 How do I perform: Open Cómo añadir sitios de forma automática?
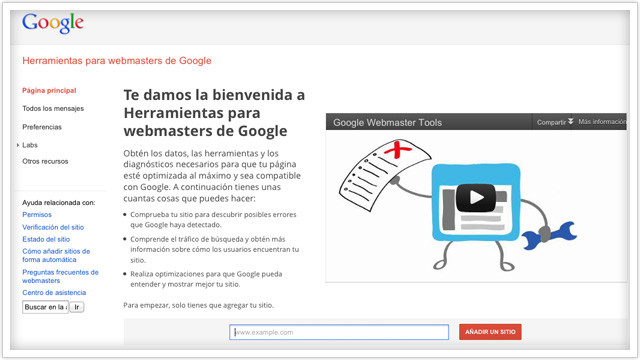tap(56, 256)
